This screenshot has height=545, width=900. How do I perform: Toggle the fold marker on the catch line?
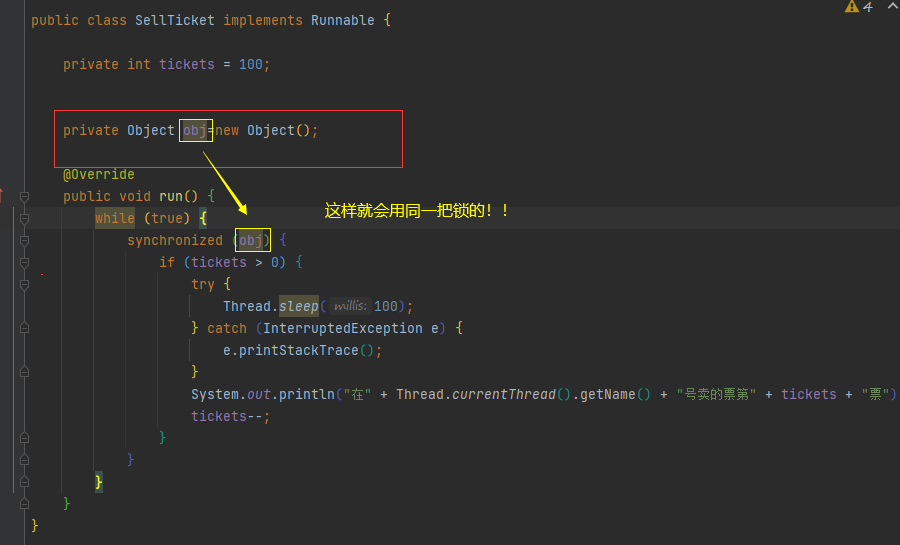coord(24,328)
